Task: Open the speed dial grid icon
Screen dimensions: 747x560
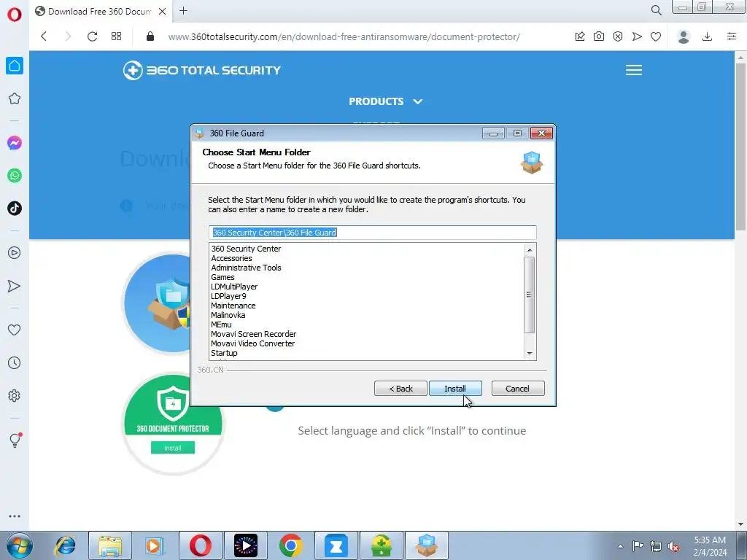Action: (x=116, y=36)
